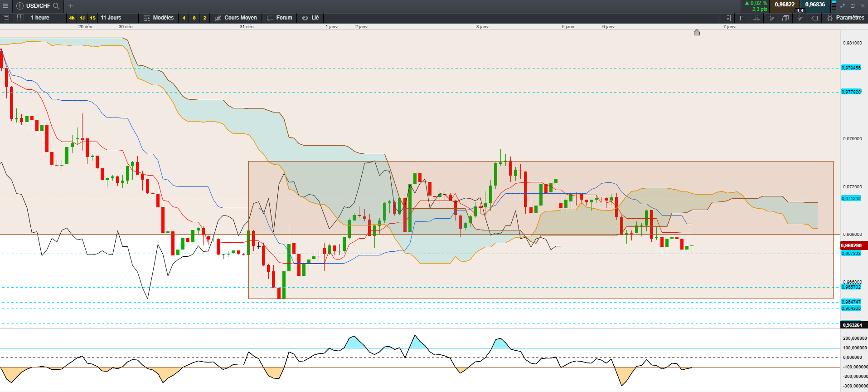This screenshot has width=868, height=392.
Task: Switch to the 1J timeframe shortcut
Action: (x=82, y=18)
